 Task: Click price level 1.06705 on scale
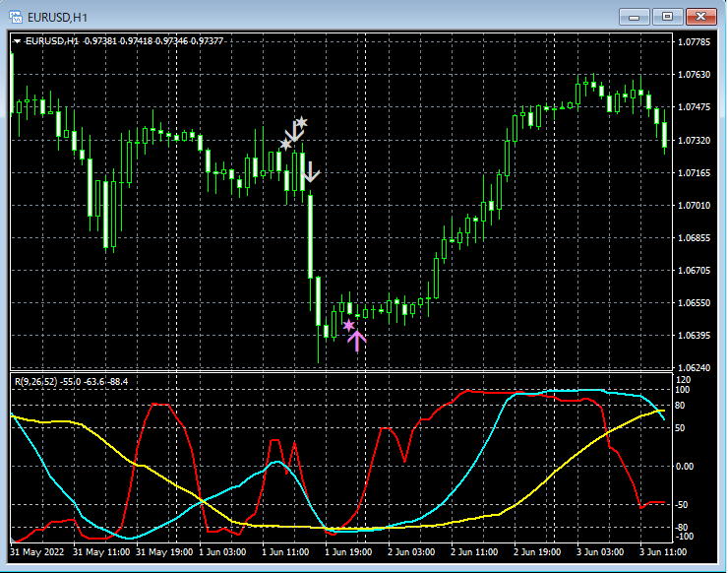[695, 271]
